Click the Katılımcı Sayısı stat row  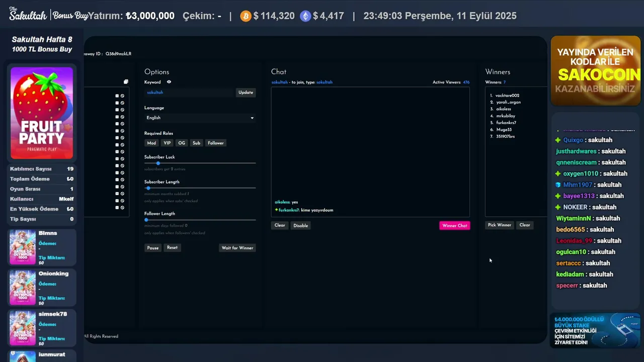pos(42,169)
